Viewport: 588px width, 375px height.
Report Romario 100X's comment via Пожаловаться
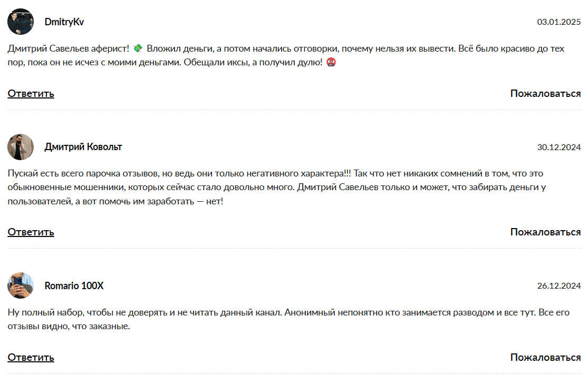545,358
